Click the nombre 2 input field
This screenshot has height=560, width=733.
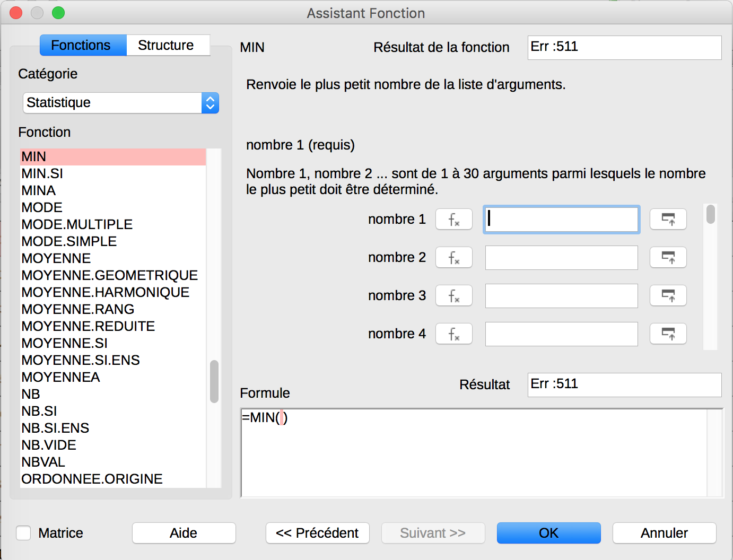point(562,257)
